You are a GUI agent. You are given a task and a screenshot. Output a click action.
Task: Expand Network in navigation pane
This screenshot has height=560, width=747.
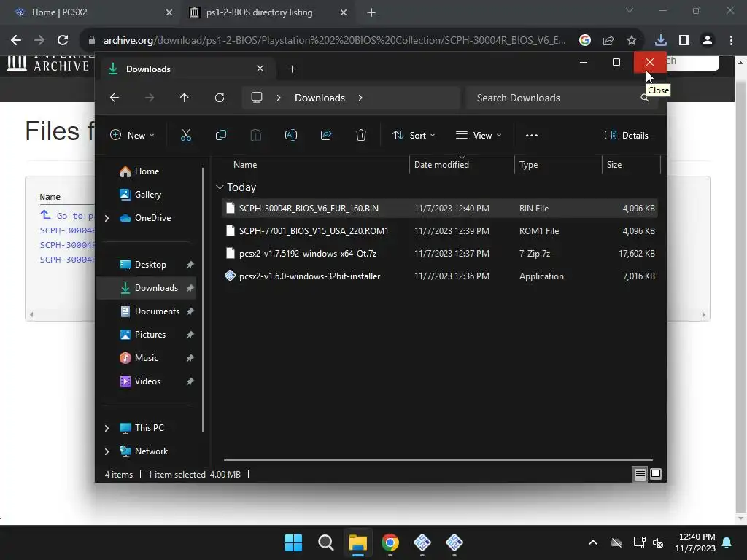[x=107, y=451]
